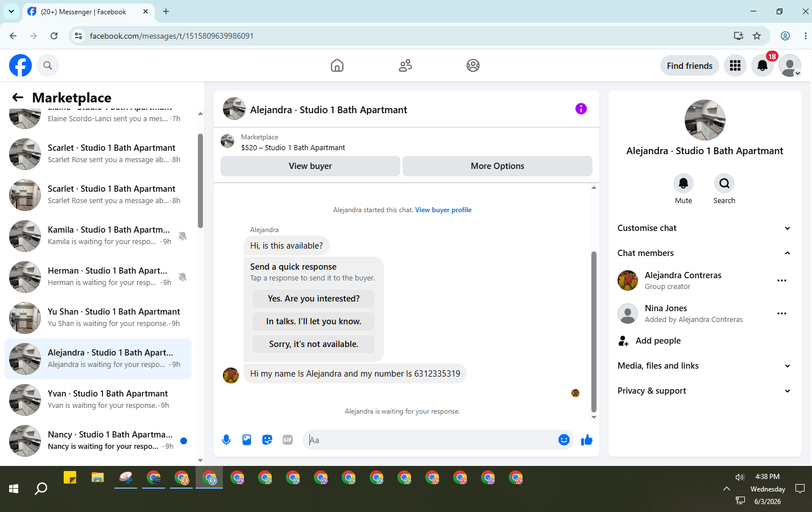Click the Find friends button
The width and height of the screenshot is (812, 512).
coord(690,65)
